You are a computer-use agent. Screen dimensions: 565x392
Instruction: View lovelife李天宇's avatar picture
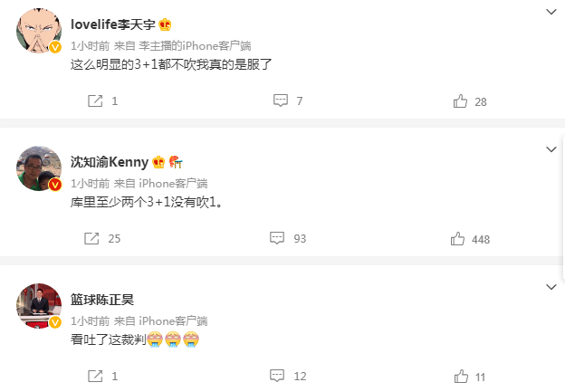click(x=39, y=31)
